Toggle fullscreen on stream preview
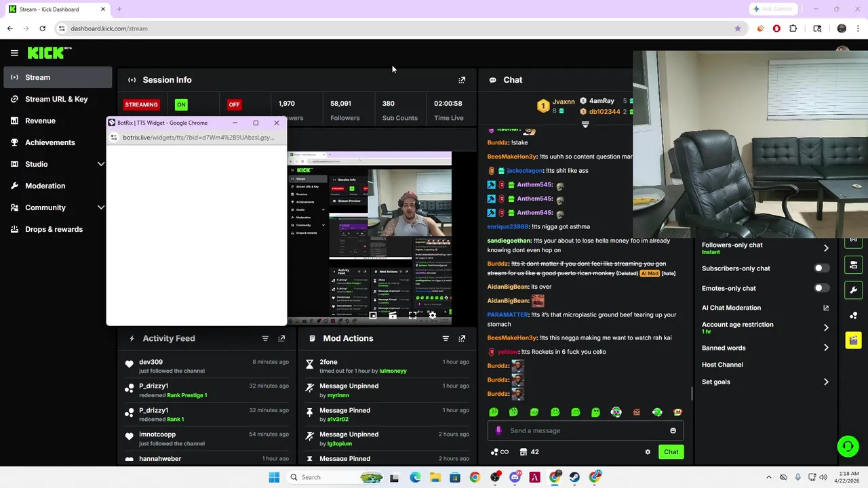 pyautogui.click(x=412, y=315)
